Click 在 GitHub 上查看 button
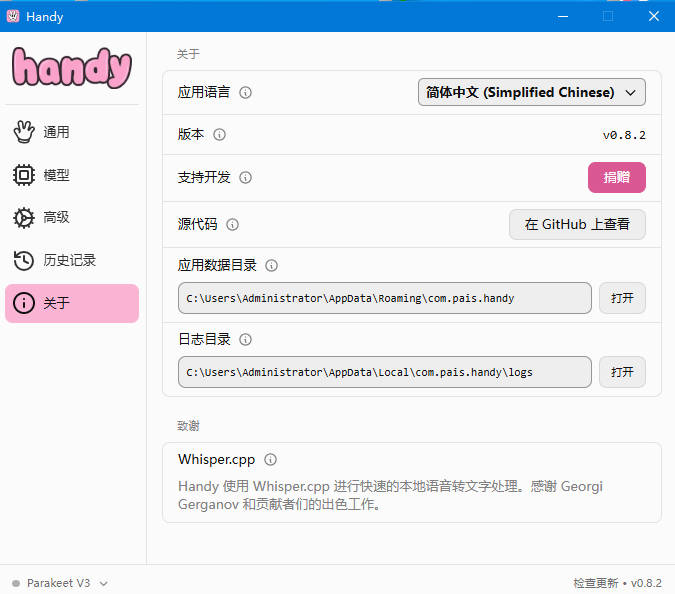675x594 pixels. point(577,224)
